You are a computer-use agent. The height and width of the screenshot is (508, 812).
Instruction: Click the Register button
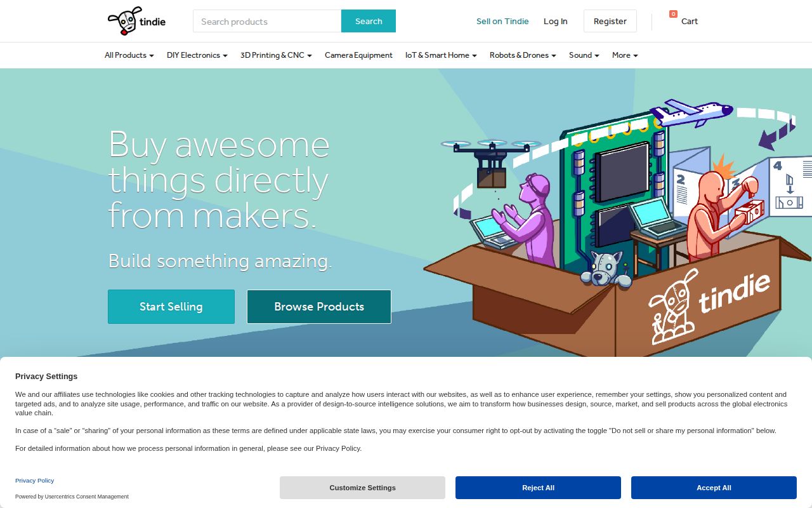(610, 21)
